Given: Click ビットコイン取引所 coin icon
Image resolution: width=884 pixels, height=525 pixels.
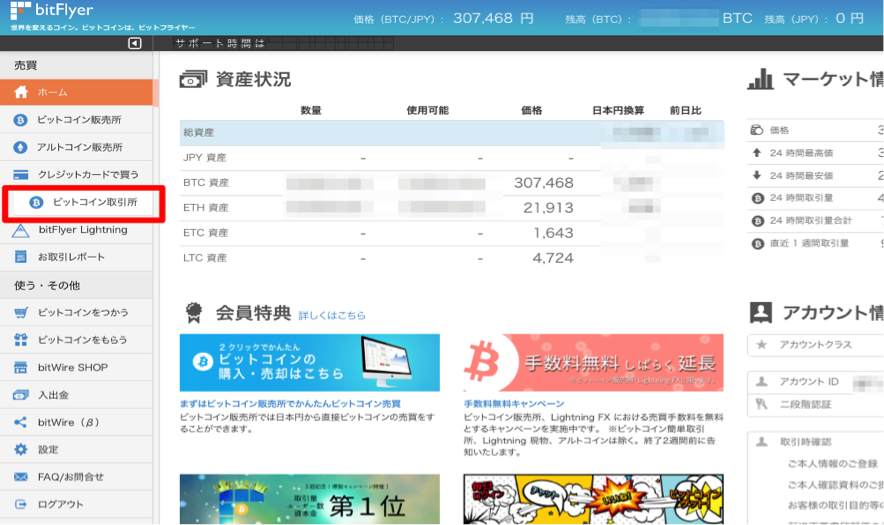Looking at the screenshot, I should tap(36, 202).
